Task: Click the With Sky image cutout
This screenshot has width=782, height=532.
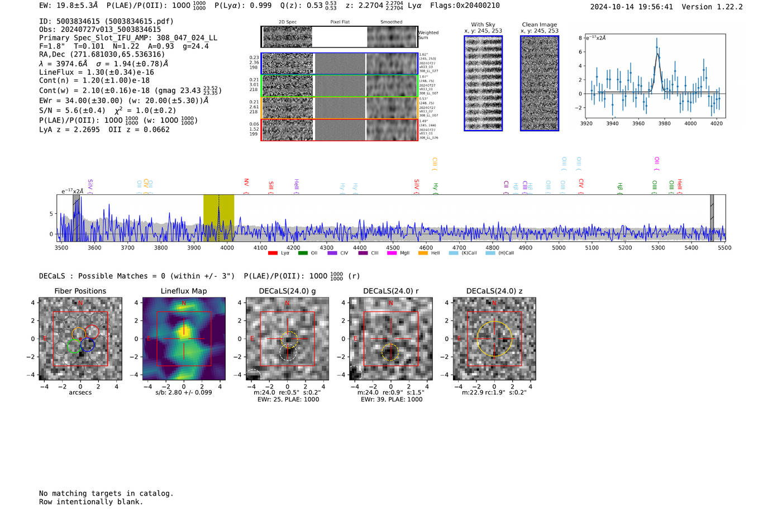Action: point(483,83)
